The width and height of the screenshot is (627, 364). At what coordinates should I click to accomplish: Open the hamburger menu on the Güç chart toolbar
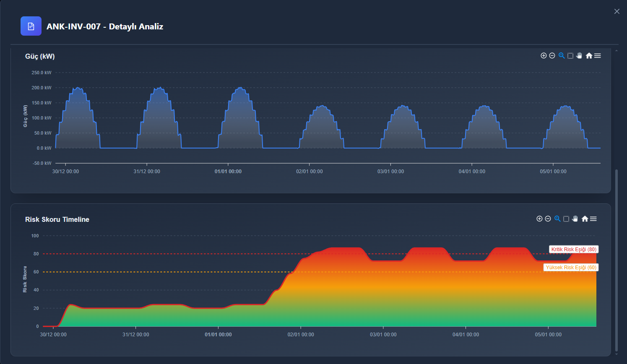point(598,55)
